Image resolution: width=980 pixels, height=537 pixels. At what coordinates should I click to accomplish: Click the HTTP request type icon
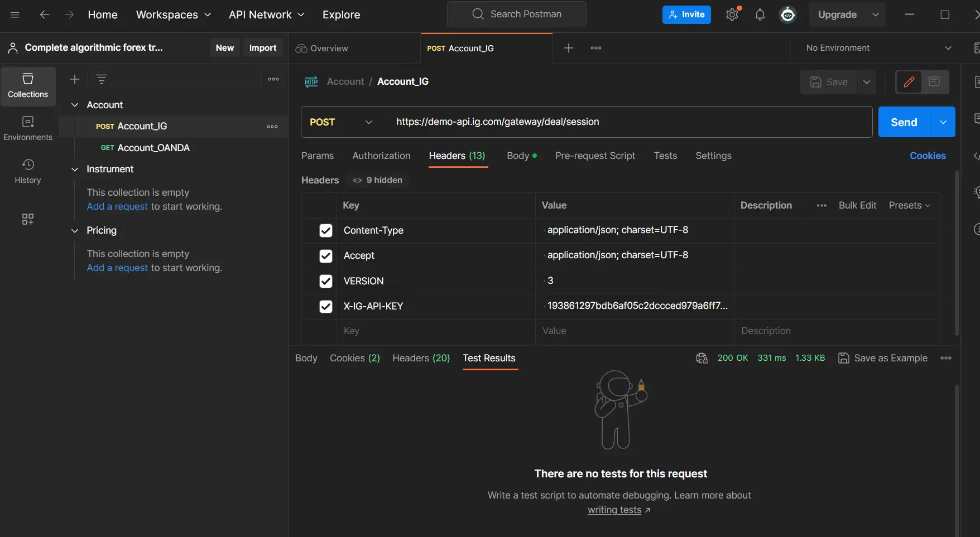pos(311,82)
